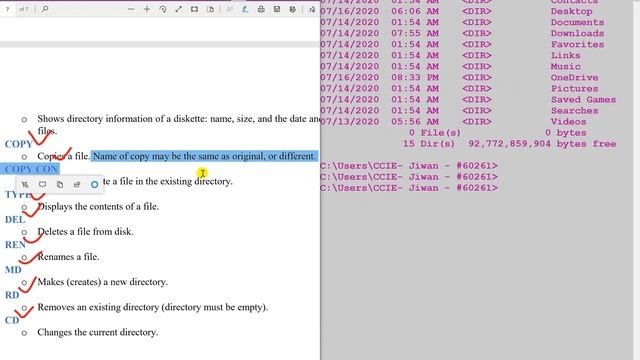Add a comment from the selection popup
Screen dimensions: 640x360
(42, 184)
